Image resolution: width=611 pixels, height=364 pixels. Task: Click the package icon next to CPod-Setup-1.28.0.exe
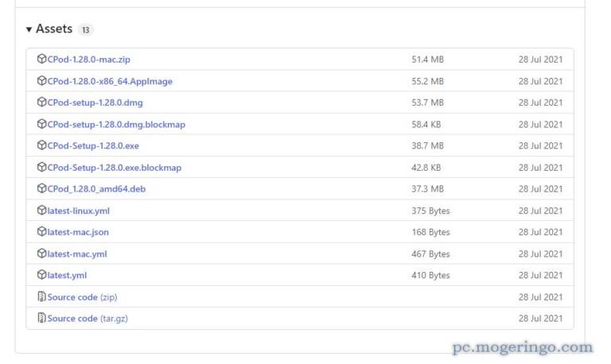click(41, 145)
